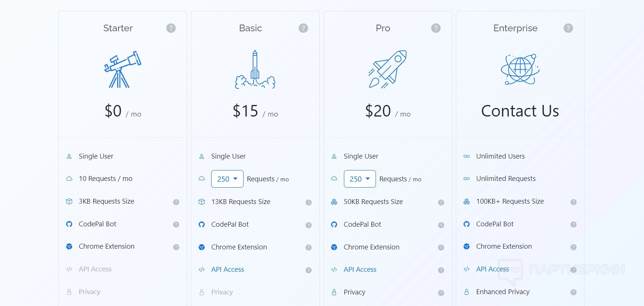The width and height of the screenshot is (644, 306).
Task: Click help icon for Starter Chrome Extension
Action: [x=176, y=247]
